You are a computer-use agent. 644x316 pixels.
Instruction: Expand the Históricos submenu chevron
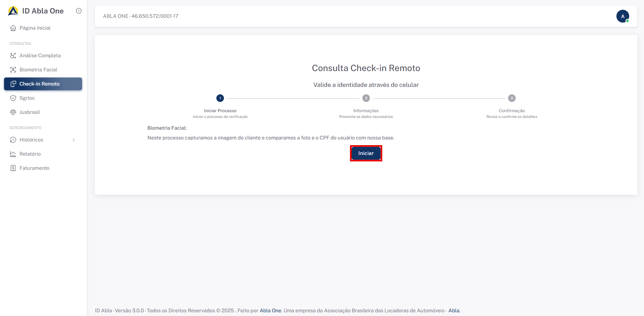tap(74, 140)
